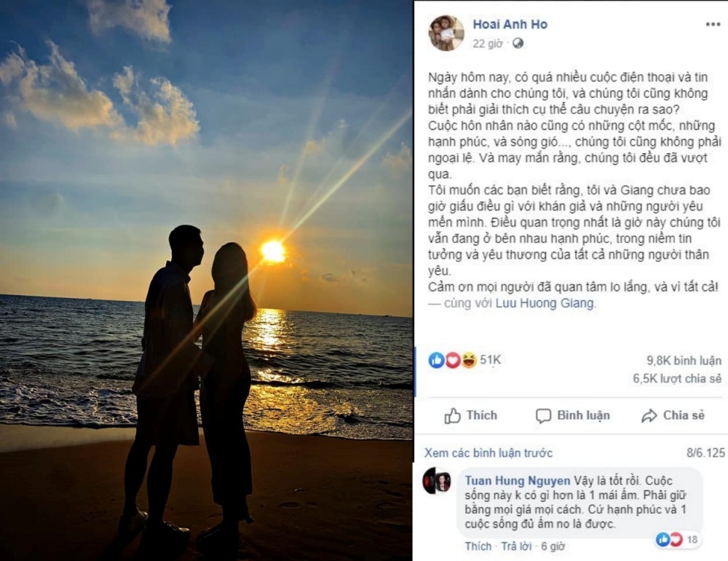Screen dimensions: 728x561
Task: Click the blue Like reaction icon
Action: tap(436, 360)
